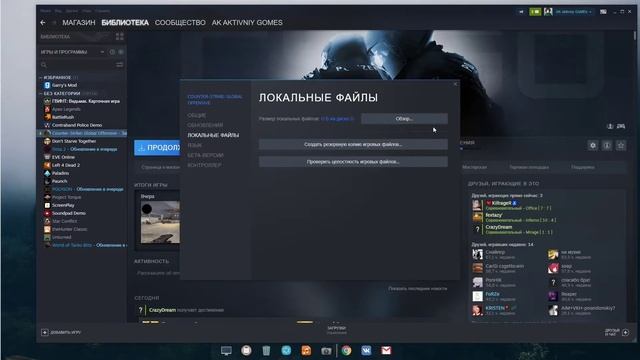The height and width of the screenshot is (360, 640).
Task: Open yesterday's match screenshot thumbnail
Action: [160, 222]
